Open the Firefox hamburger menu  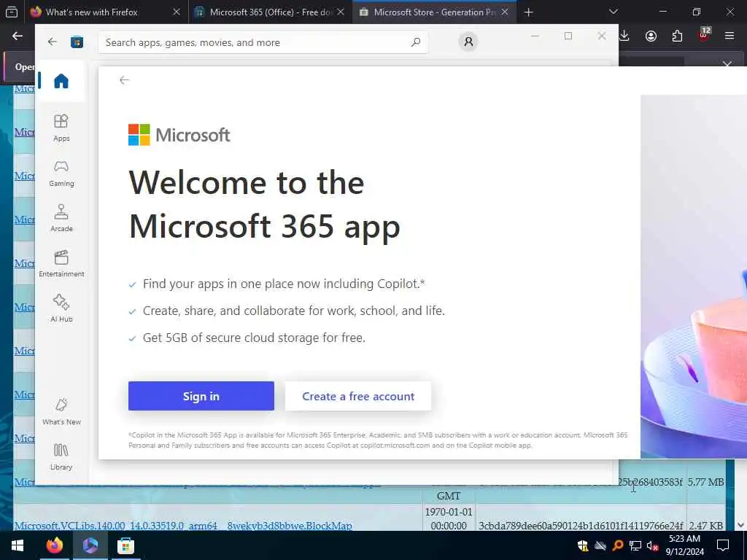pos(729,36)
